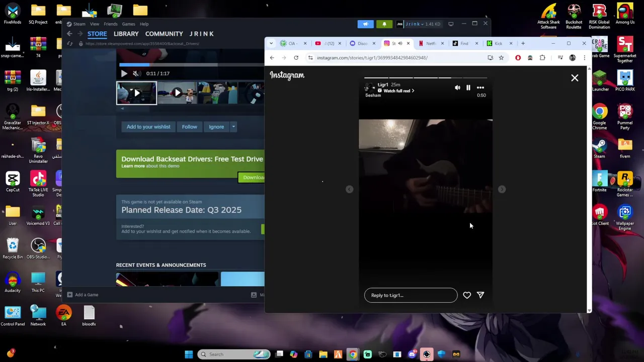Go to the Steam LIBRARY section
This screenshot has height=362, width=644.
[x=126, y=34]
